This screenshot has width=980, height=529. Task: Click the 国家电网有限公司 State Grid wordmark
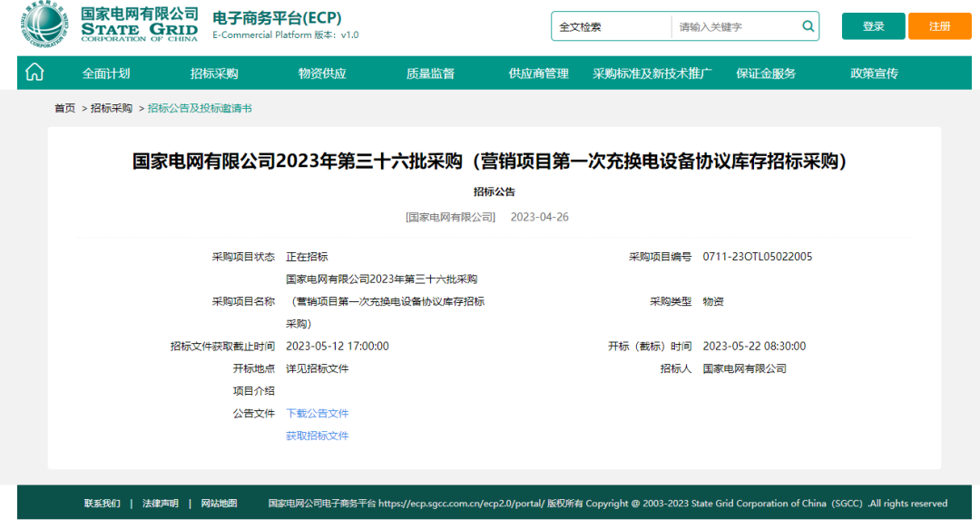pyautogui.click(x=140, y=24)
